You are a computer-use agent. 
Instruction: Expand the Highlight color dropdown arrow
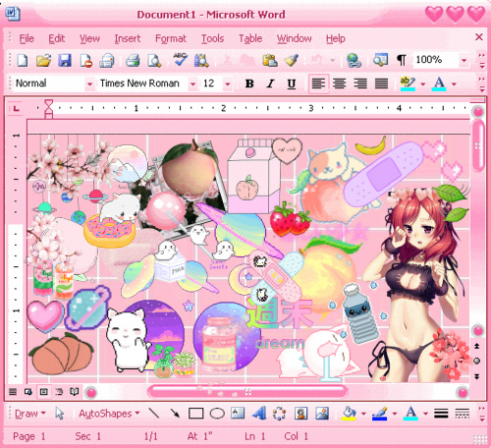[x=422, y=84]
